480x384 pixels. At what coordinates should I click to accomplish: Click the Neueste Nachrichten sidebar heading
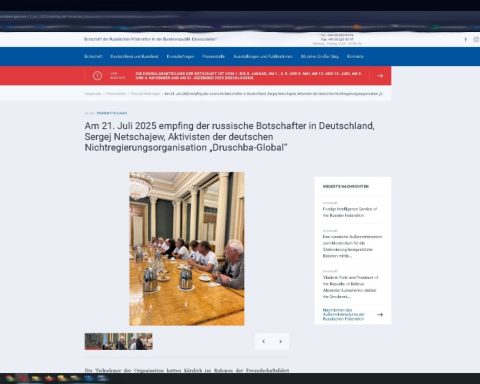pyautogui.click(x=346, y=186)
